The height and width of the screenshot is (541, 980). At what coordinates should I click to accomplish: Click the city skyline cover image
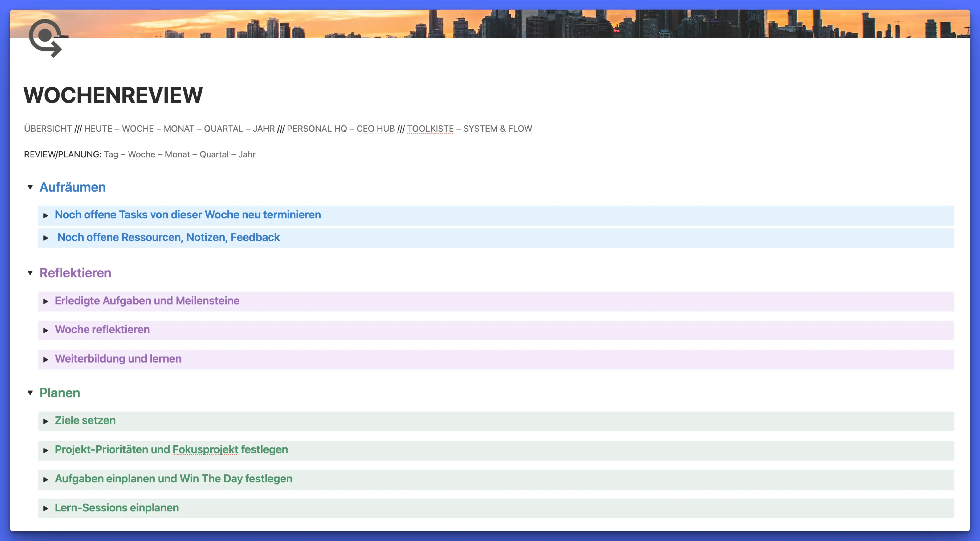point(533,23)
